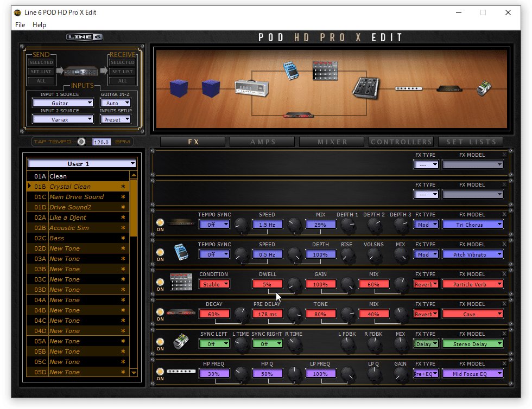This screenshot has height=409, width=532.
Task: Remove the Pitch Vibrato effect with its X
Action: click(504, 244)
